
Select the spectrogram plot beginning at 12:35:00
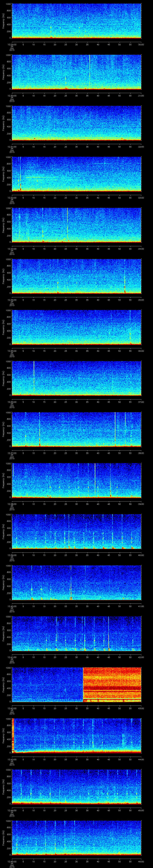(x=77, y=327)
